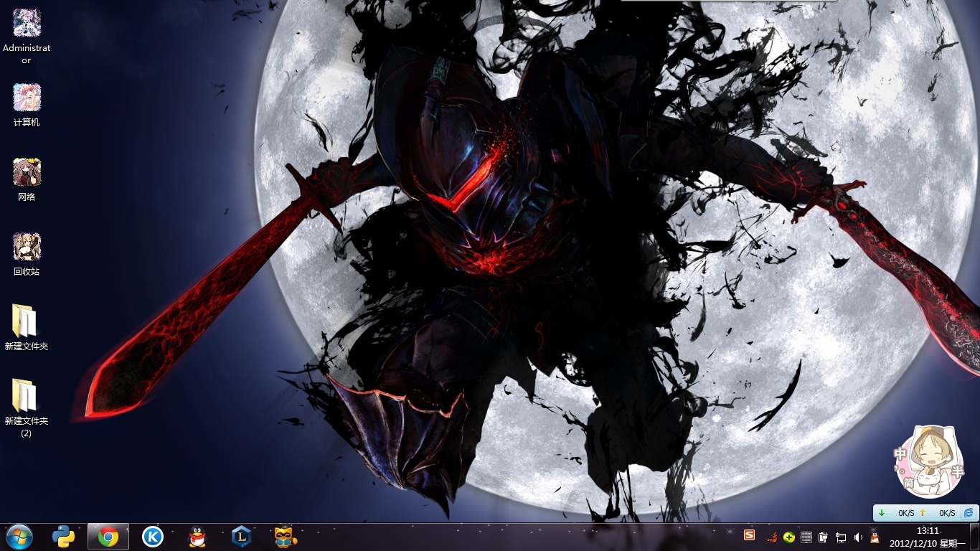Open the yellow raccoon app in taskbar
980x551 pixels.
[286, 537]
